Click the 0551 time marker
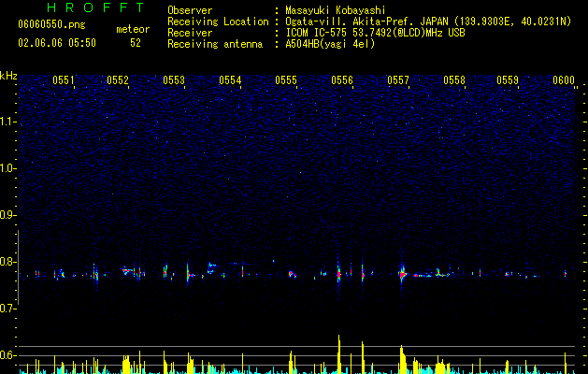 64,80
